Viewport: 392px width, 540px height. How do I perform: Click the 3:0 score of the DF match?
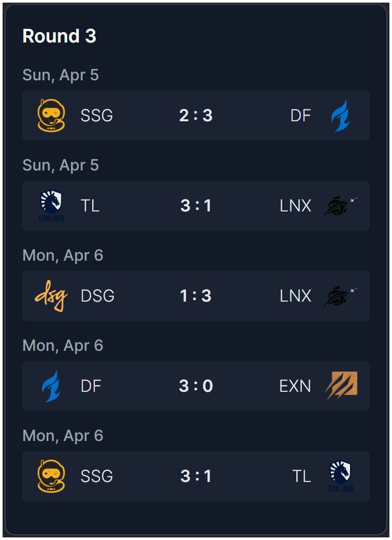point(196,386)
